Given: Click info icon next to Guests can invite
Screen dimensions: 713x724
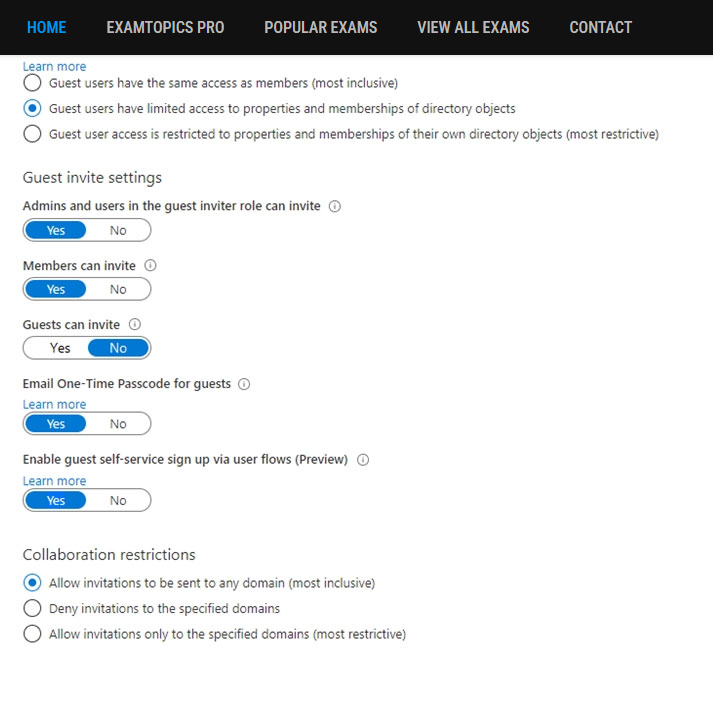Looking at the screenshot, I should [135, 325].
